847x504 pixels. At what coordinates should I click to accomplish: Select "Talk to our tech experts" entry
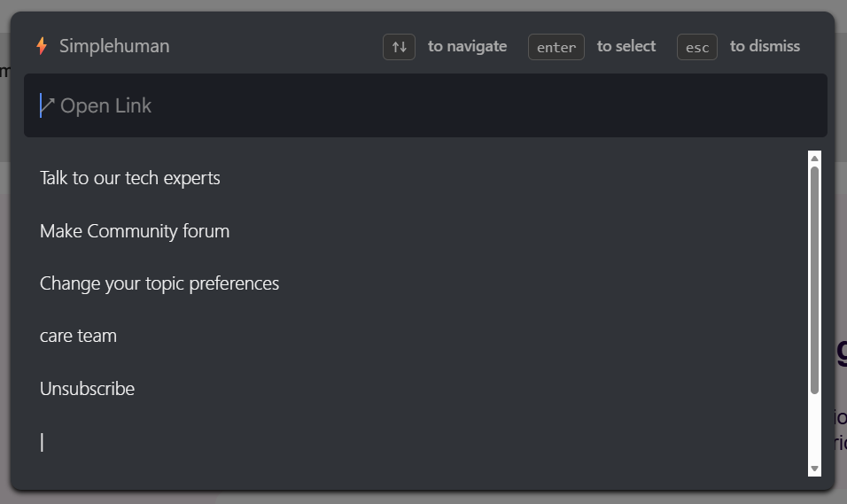[x=130, y=178]
